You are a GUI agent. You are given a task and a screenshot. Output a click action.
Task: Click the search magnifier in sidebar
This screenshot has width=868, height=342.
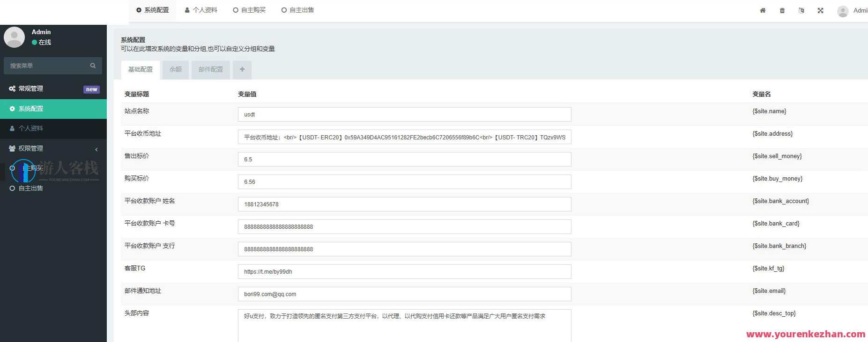click(x=93, y=65)
